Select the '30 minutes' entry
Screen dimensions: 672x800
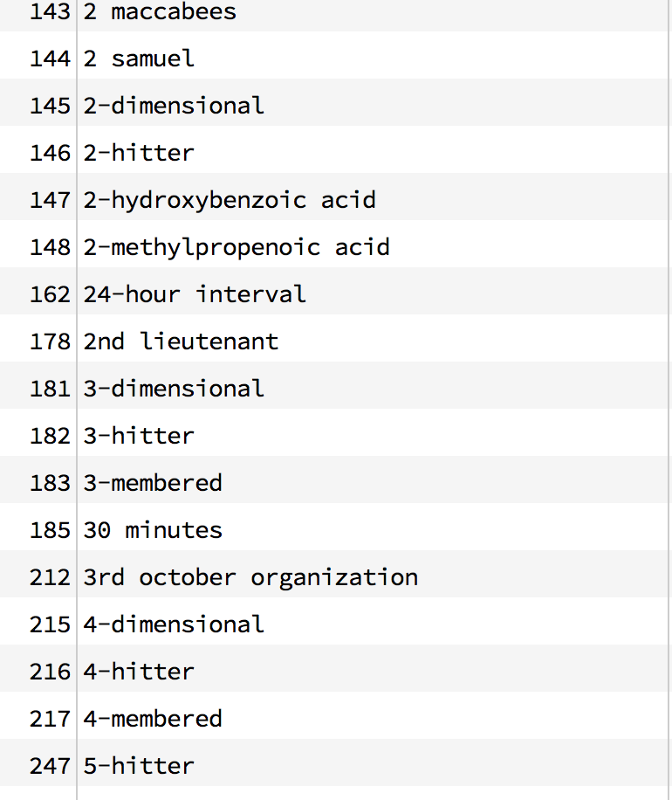(x=334, y=527)
